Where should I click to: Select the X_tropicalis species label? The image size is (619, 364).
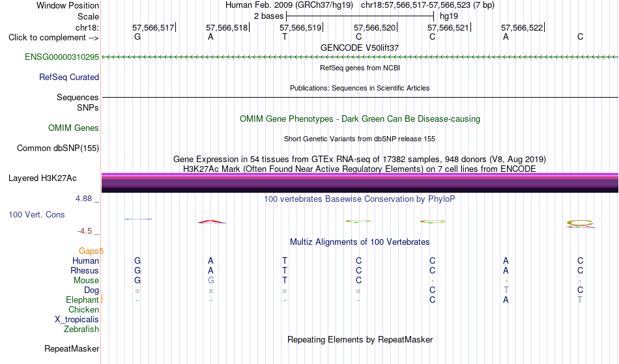(x=77, y=320)
